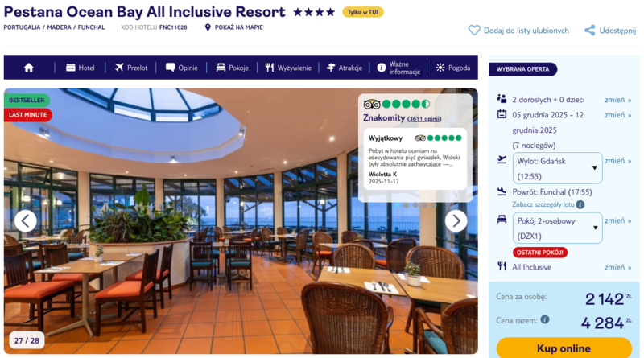Show next gallery photo with right arrow

point(456,221)
